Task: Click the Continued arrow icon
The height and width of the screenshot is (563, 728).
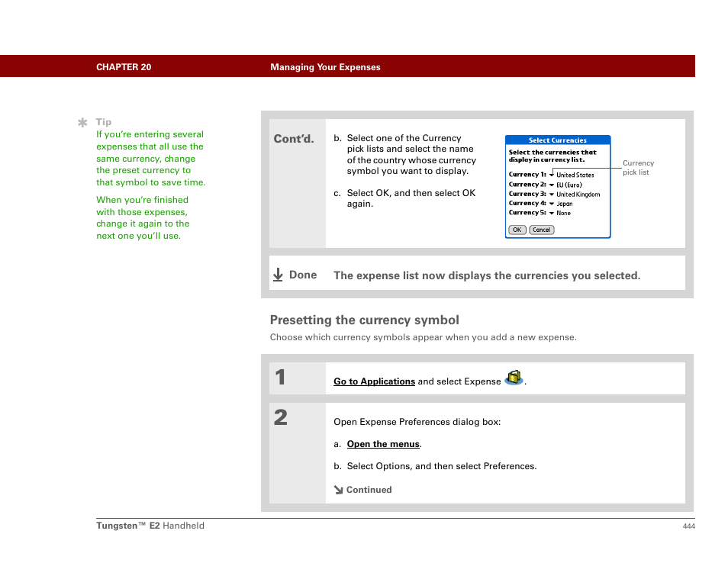Action: 339,490
